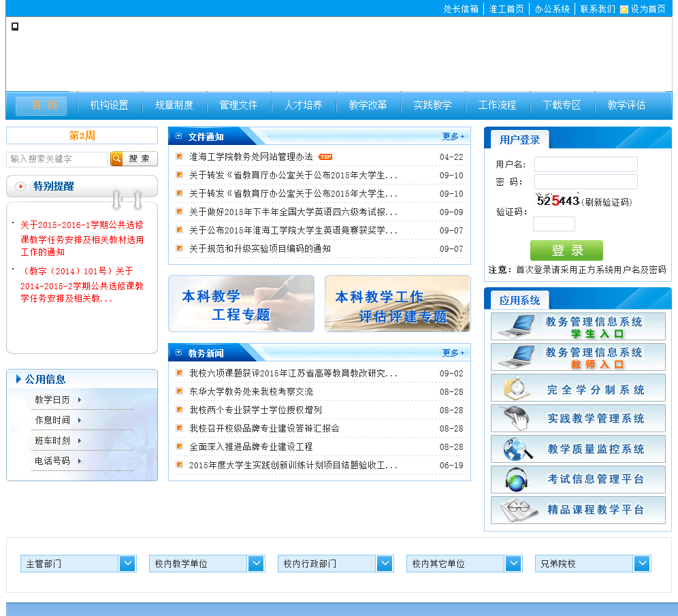Screen dimensions: 678x616
Task: Click the collapse icon in 教务新闻 header
Action: point(178,353)
